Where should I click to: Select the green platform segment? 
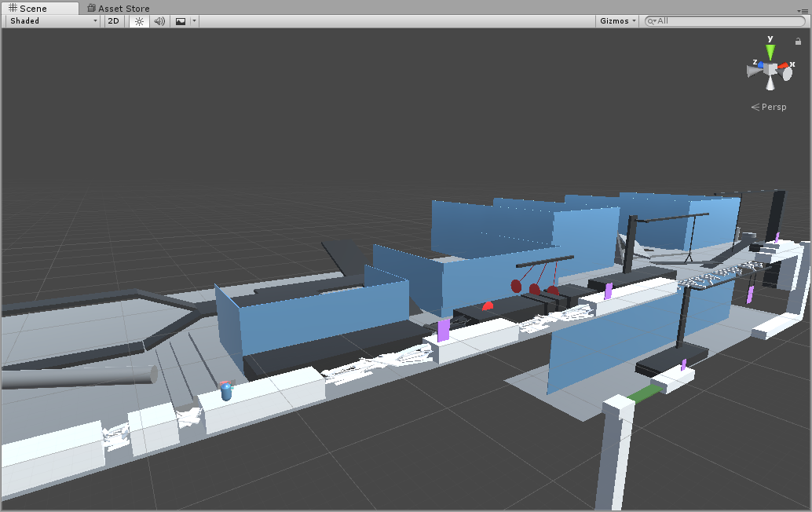pos(644,393)
